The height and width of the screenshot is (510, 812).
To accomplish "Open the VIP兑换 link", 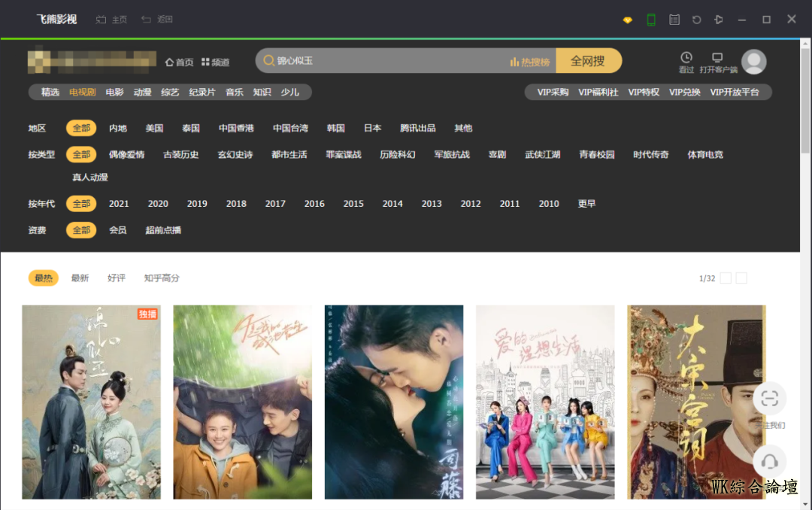I will (685, 93).
